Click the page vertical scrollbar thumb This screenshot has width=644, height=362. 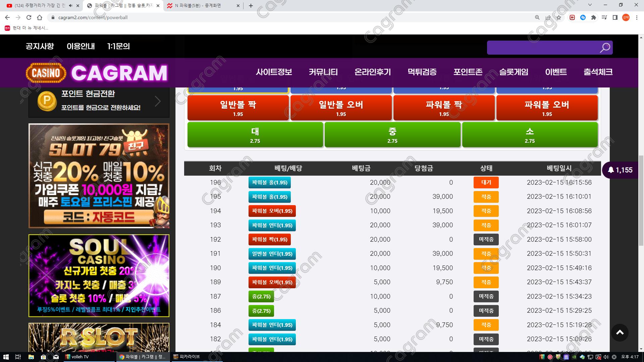tap(641, 201)
